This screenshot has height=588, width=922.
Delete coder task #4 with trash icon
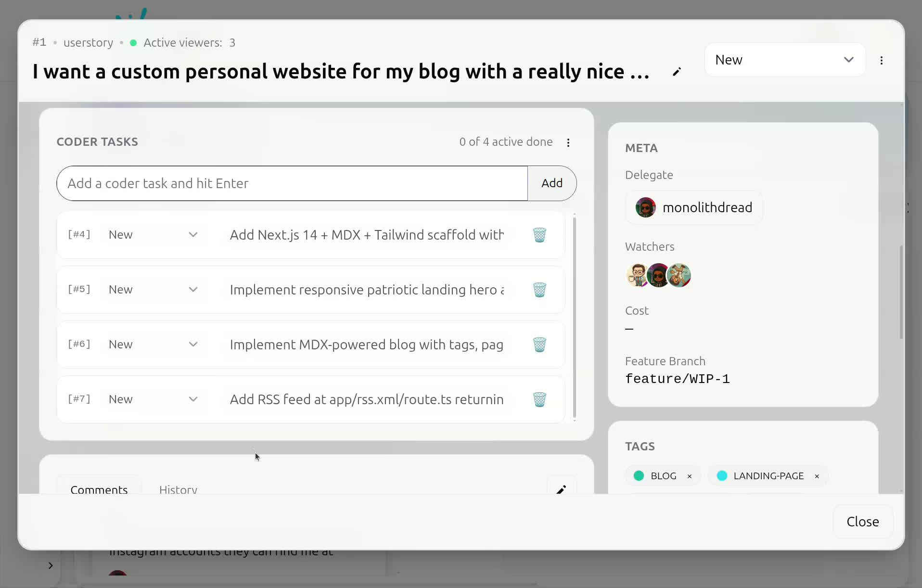click(539, 235)
